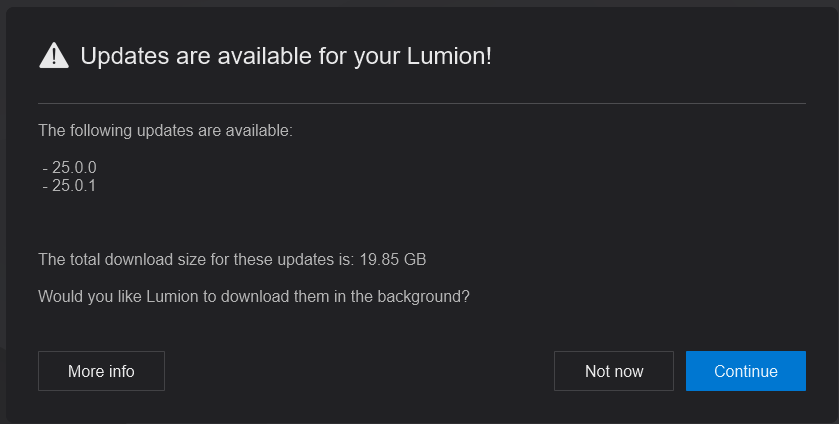Open More info about the updates
Screen dimensions: 839x424
[x=101, y=371]
